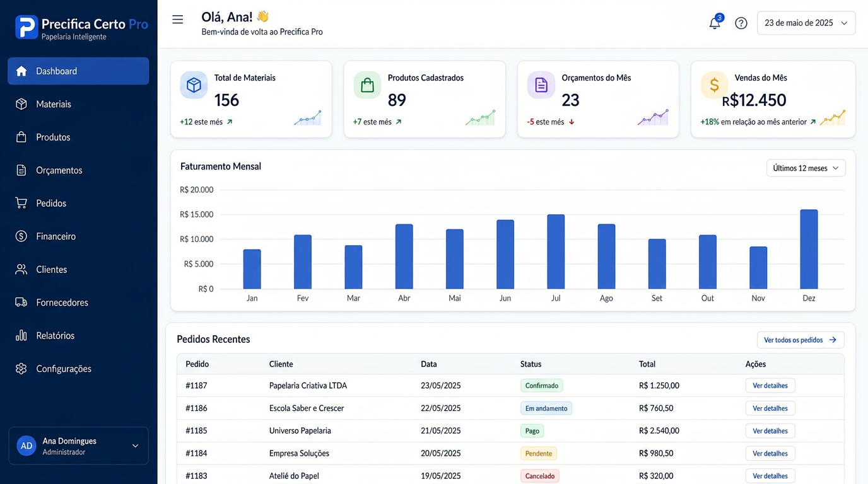
Task: Click the help question mark icon
Action: click(x=741, y=23)
